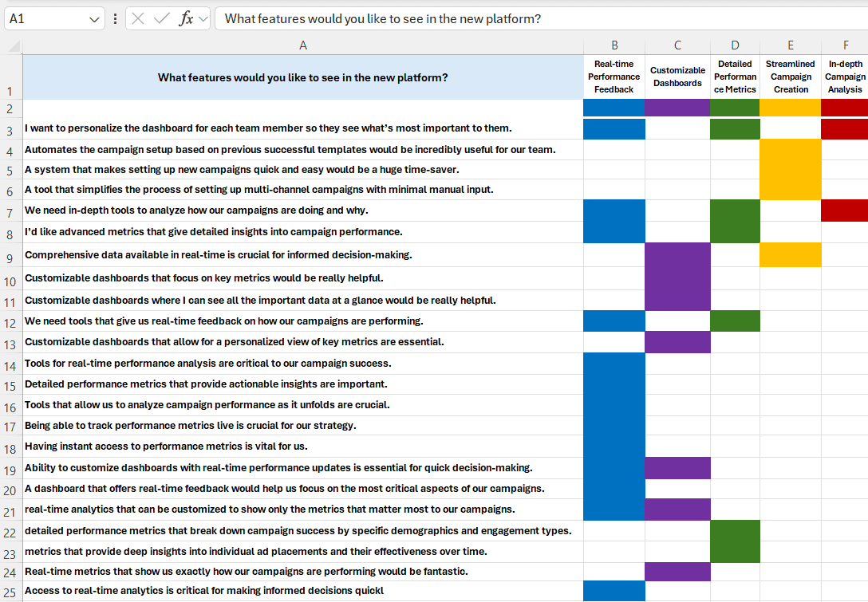
Task: Click the 'Detailed Performance Metrics' header cell
Action: (735, 77)
